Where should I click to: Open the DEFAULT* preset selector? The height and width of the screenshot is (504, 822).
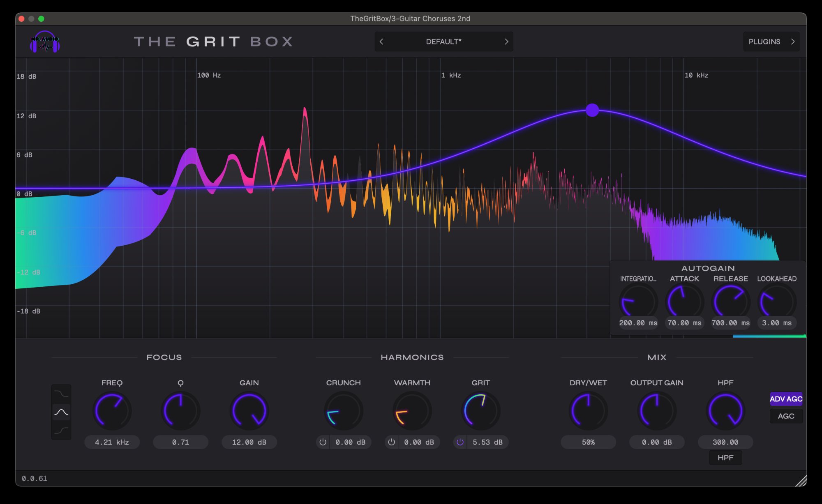point(443,41)
